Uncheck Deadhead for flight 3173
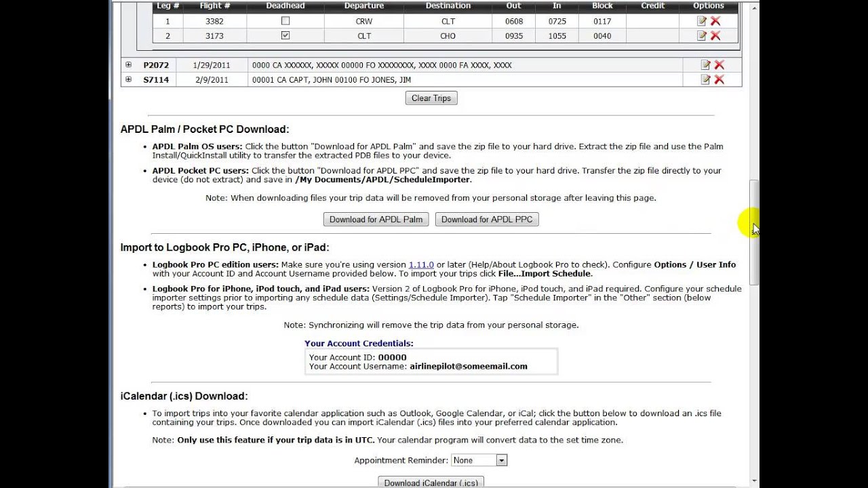Image resolution: width=868 pixels, height=488 pixels. pos(285,35)
